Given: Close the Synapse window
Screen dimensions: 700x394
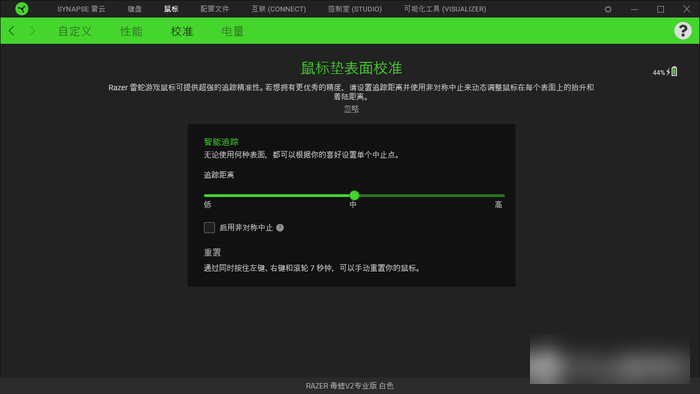Looking at the screenshot, I should click(687, 9).
